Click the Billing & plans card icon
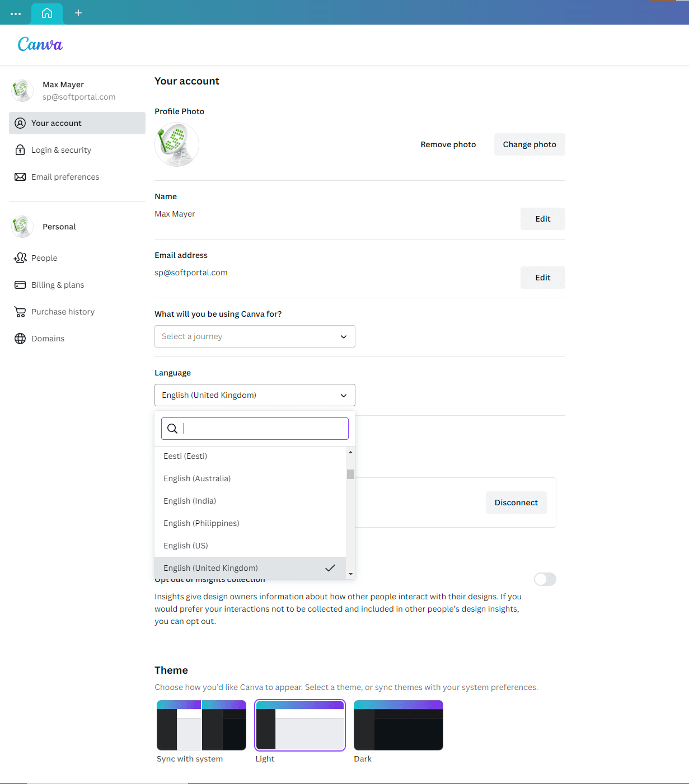This screenshot has height=784, width=689. pyautogui.click(x=20, y=285)
